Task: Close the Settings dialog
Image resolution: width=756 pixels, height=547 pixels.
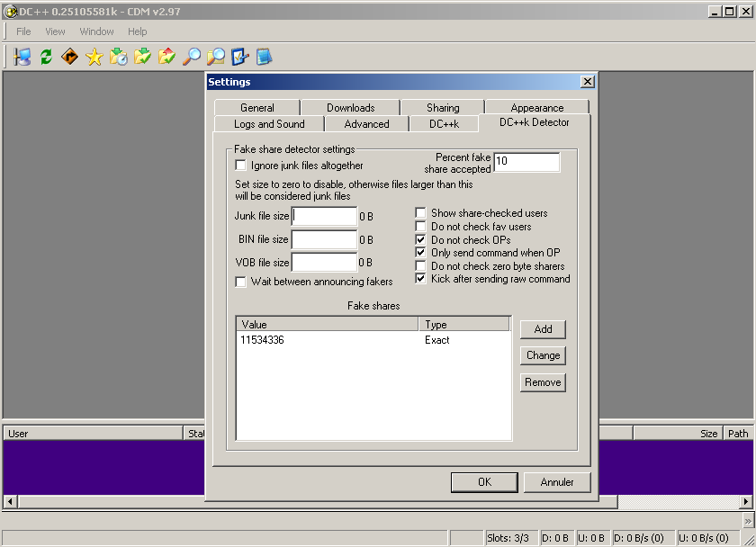Action: point(587,82)
